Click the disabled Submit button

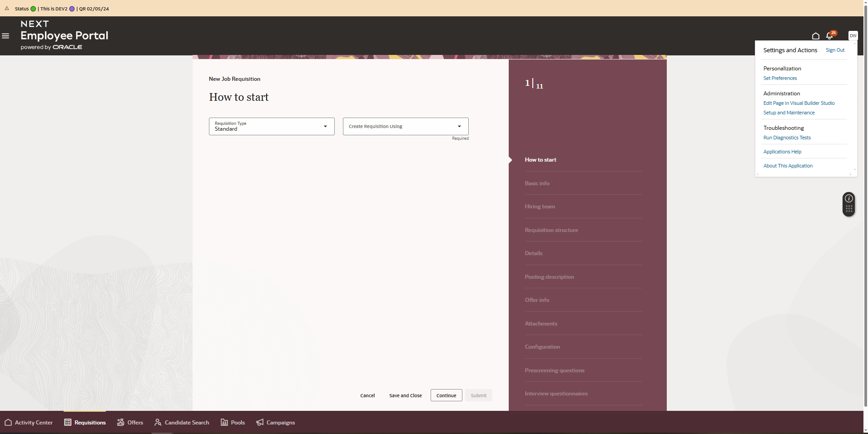coord(478,395)
